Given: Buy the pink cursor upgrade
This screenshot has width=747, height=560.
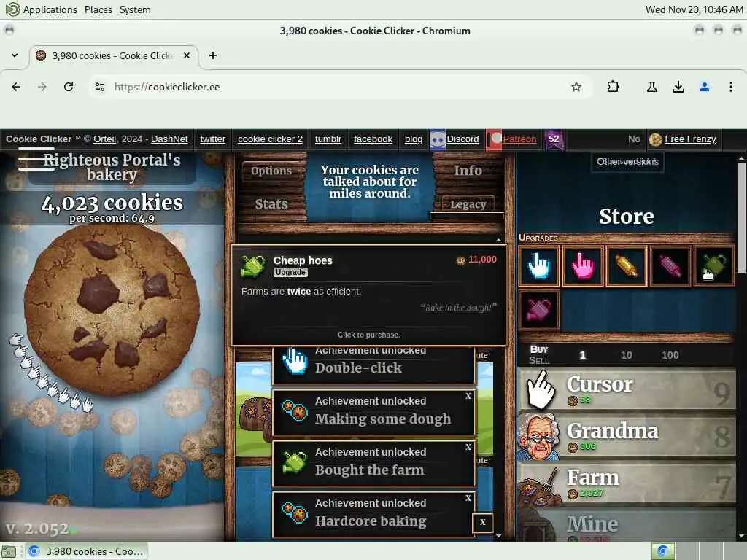Looking at the screenshot, I should point(583,265).
